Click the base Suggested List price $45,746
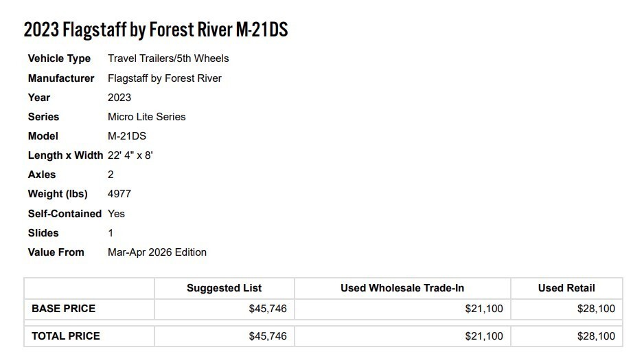The height and width of the screenshot is (363, 644). pyautogui.click(x=268, y=309)
